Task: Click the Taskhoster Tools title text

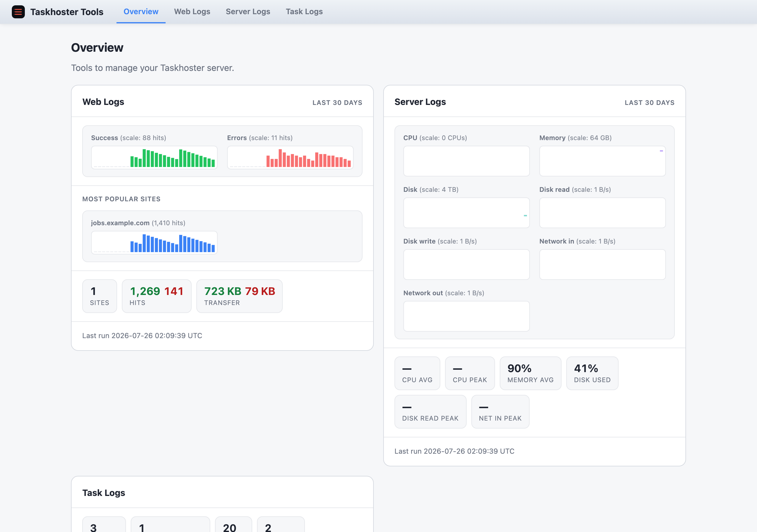Action: [67, 12]
